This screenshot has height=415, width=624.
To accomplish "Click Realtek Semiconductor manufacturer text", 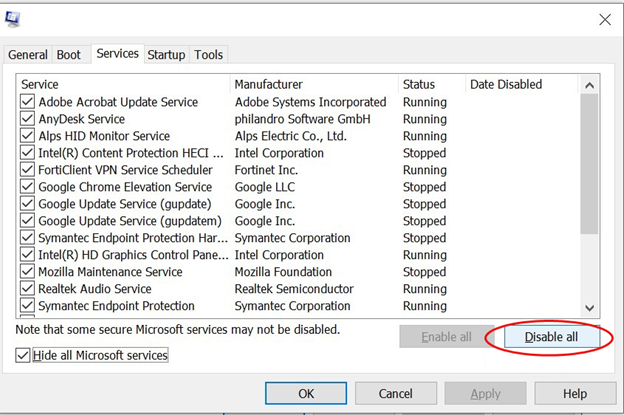I will (294, 289).
